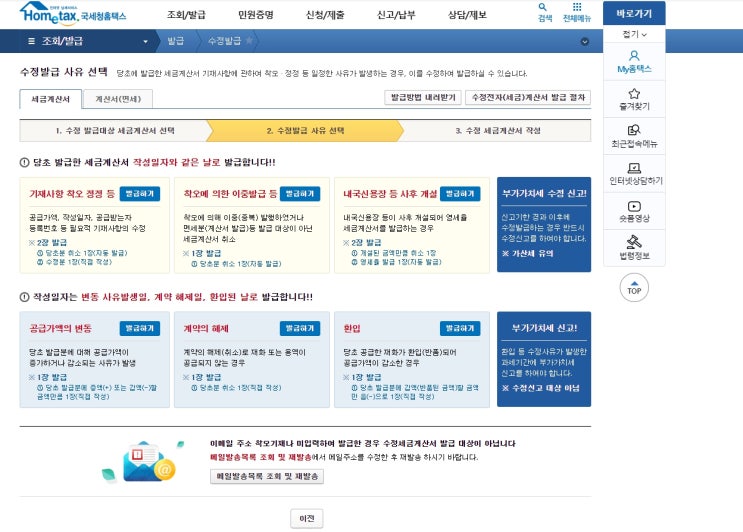The width and height of the screenshot is (743, 532).
Task: Switch to 계산서(면세) tab
Action: 118,99
